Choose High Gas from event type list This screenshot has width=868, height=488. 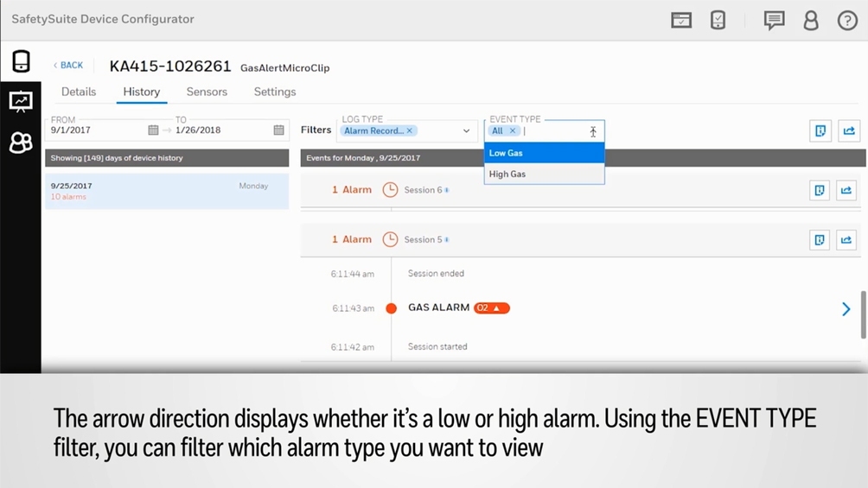coord(544,174)
